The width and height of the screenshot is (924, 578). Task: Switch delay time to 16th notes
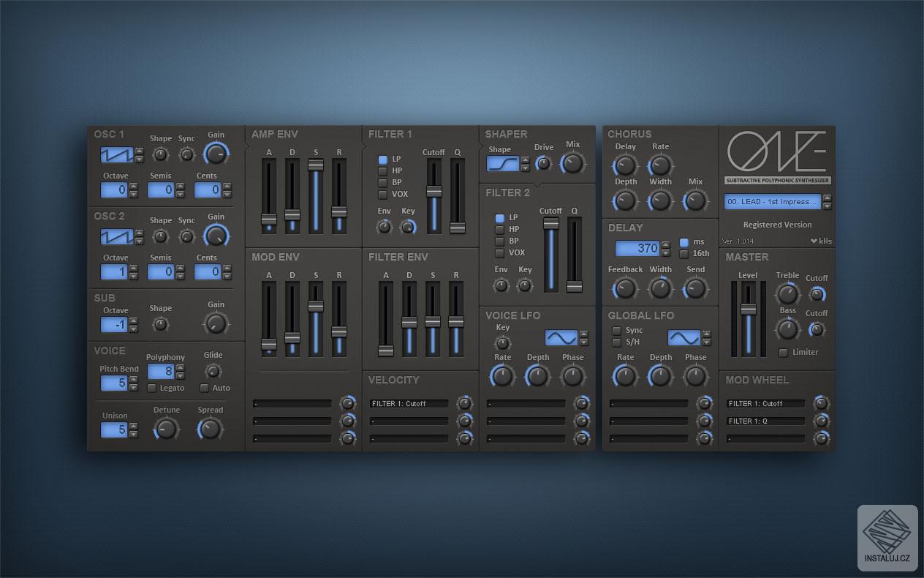click(684, 254)
